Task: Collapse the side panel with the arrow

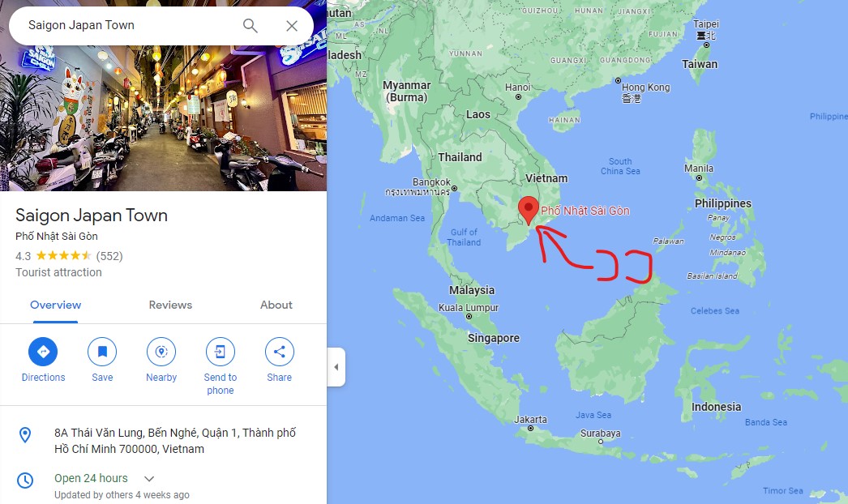Action: coord(336,367)
